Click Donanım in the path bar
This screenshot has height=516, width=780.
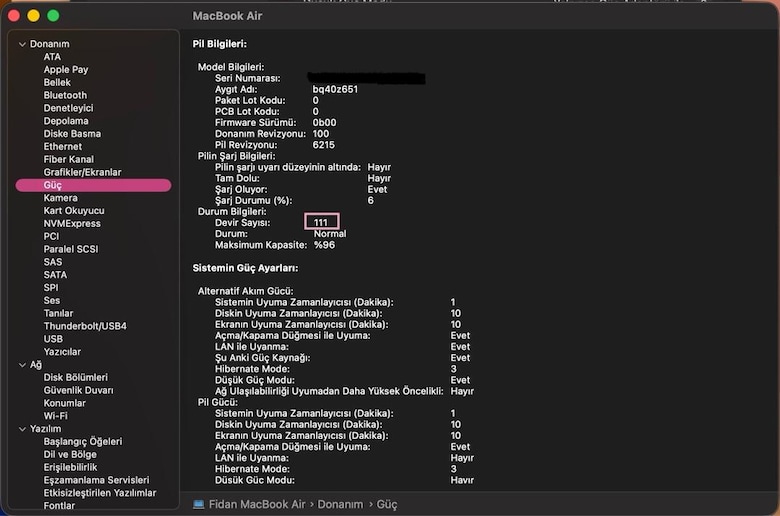(x=340, y=505)
